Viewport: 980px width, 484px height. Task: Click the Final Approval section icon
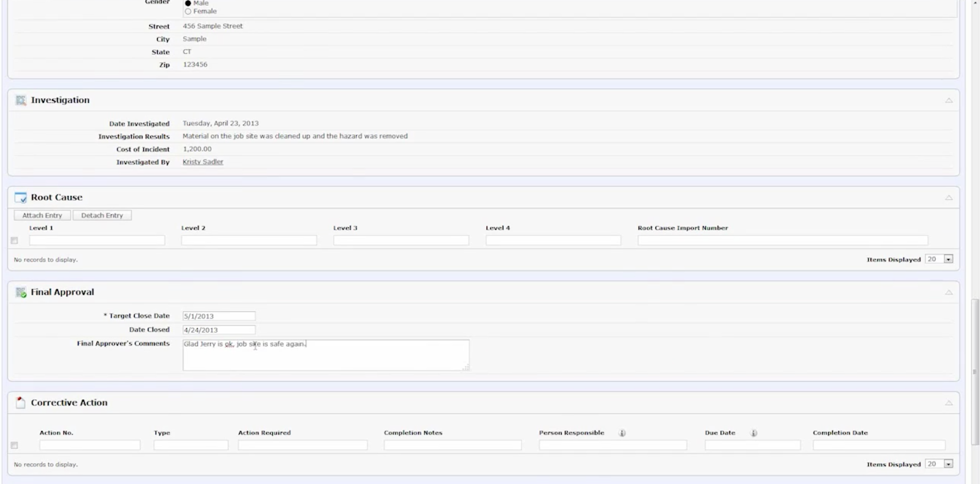(x=21, y=292)
